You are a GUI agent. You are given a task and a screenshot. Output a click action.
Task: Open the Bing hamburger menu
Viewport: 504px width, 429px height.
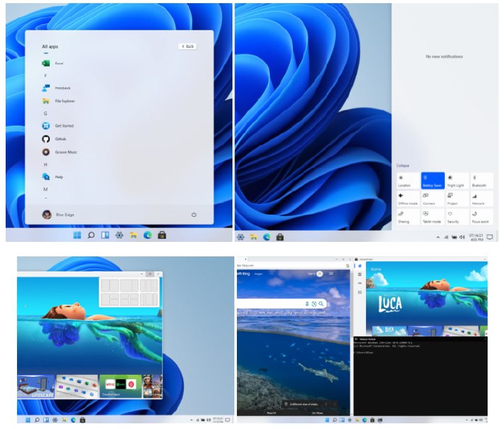[x=331, y=274]
